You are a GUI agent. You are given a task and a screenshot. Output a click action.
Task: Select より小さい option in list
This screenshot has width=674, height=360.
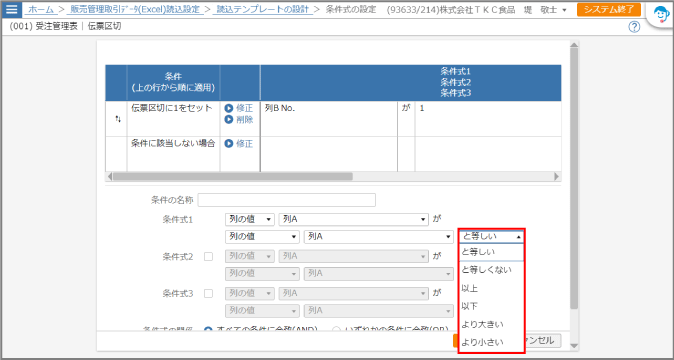click(x=491, y=342)
